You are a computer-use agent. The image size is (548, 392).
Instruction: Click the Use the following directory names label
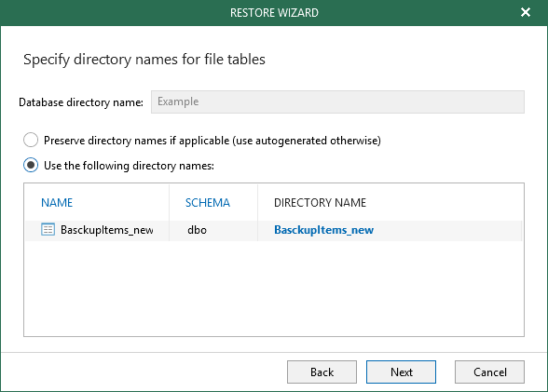[129, 166]
